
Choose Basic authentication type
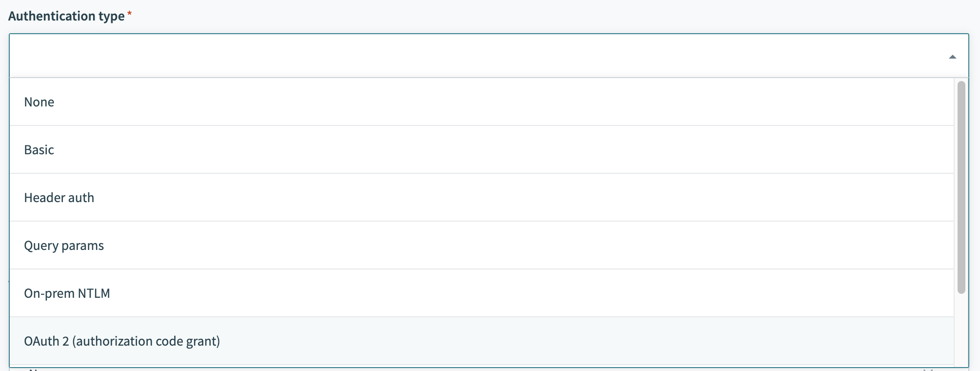click(x=39, y=150)
